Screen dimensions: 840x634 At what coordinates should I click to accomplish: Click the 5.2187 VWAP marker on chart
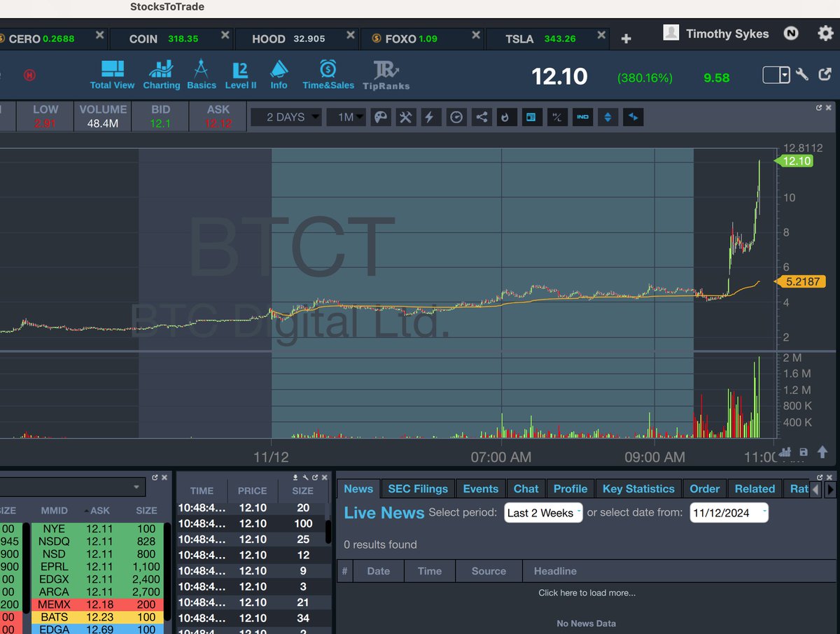(799, 282)
